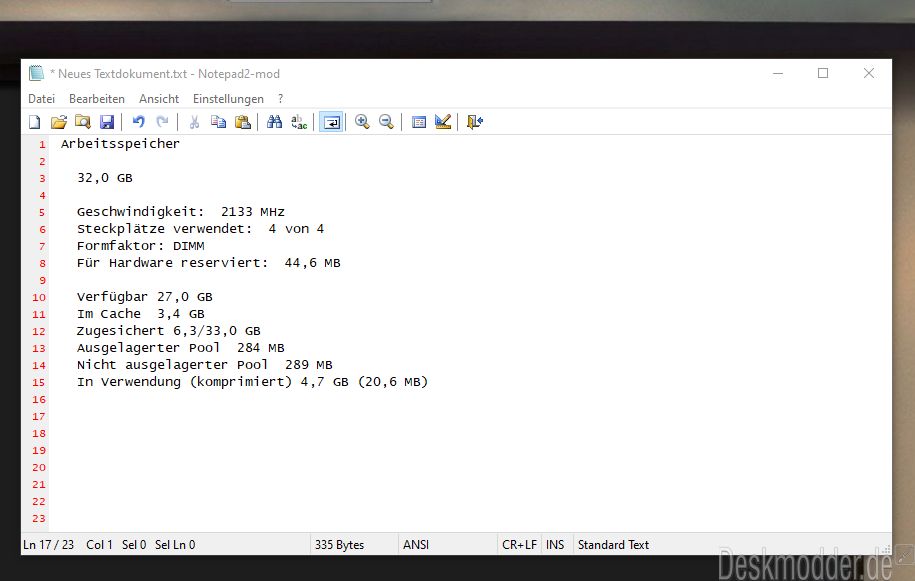Click the Notepad2 title bar app icon
Image resolution: width=915 pixels, height=581 pixels.
(x=37, y=74)
